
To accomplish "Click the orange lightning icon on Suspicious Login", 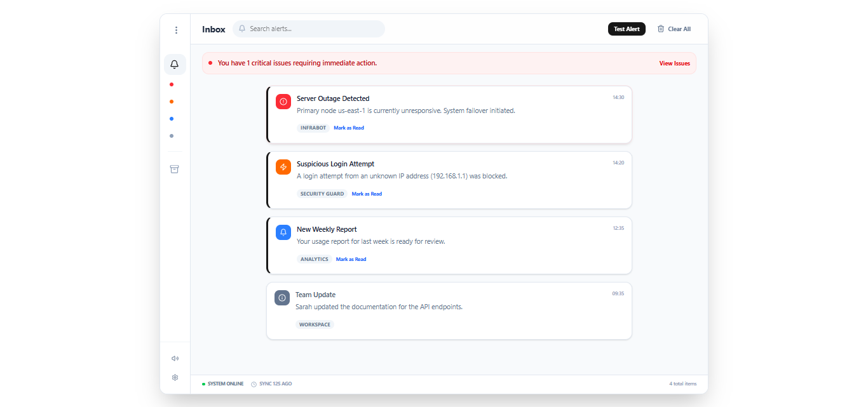I will [283, 167].
